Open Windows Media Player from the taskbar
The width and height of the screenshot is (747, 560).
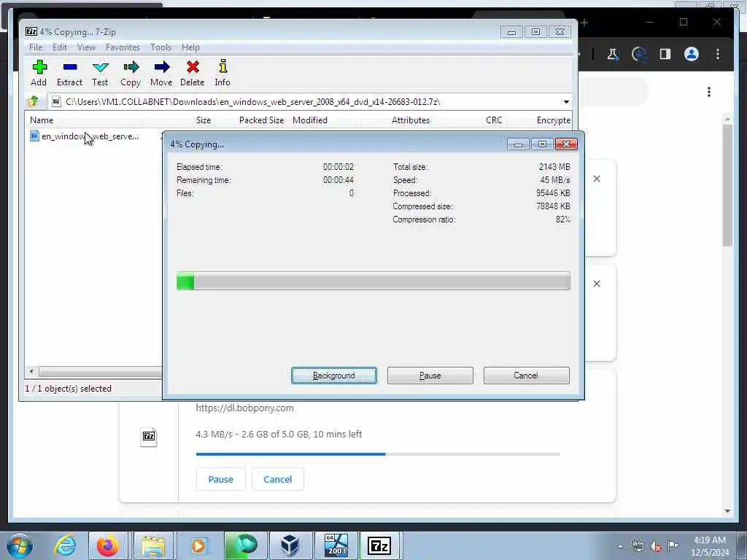(x=198, y=545)
